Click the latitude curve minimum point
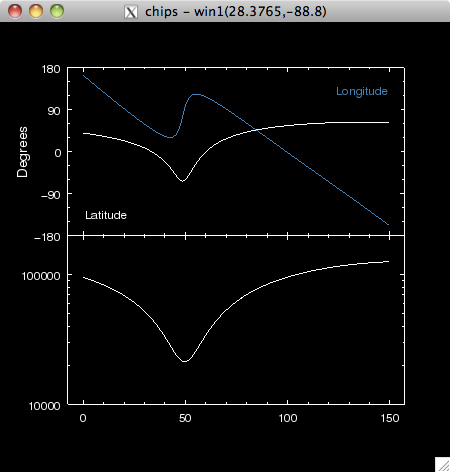450x472 pixels. [x=182, y=181]
